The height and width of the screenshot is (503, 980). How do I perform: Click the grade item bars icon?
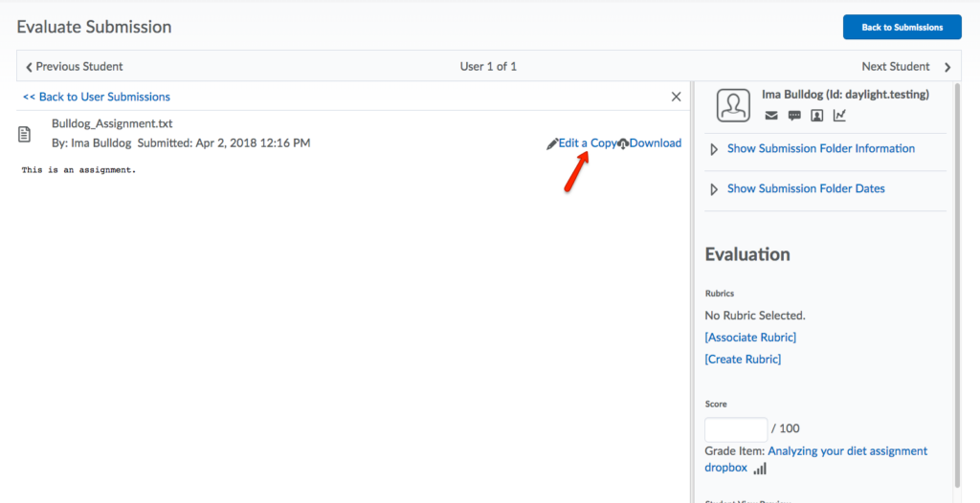(761, 469)
